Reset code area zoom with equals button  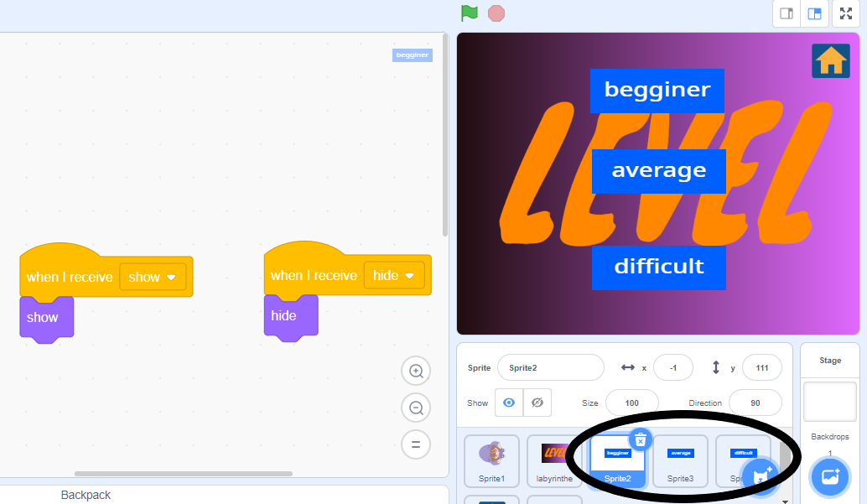tap(416, 444)
